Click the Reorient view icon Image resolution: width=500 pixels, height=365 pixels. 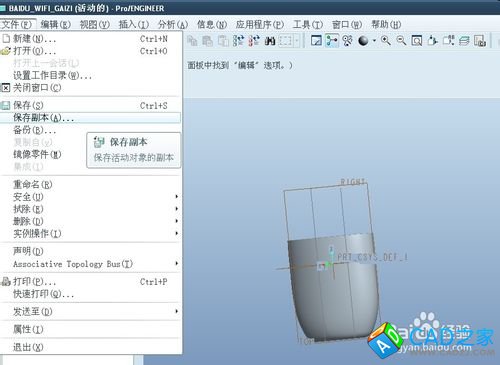[433, 41]
